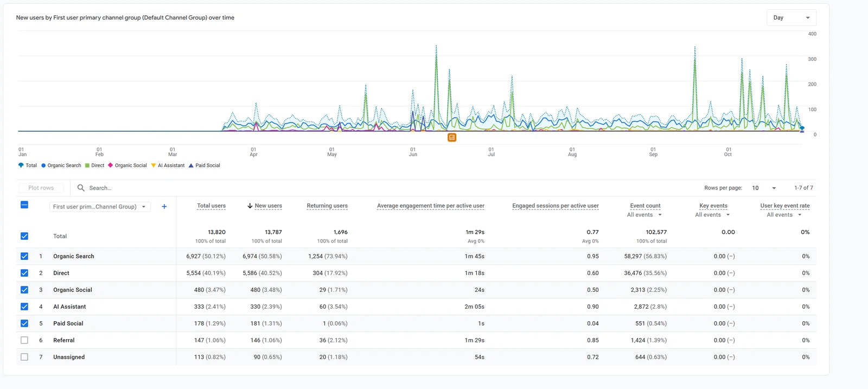868x389 pixels.
Task: Uncheck the Organic Search row checkbox
Action: pyautogui.click(x=24, y=256)
